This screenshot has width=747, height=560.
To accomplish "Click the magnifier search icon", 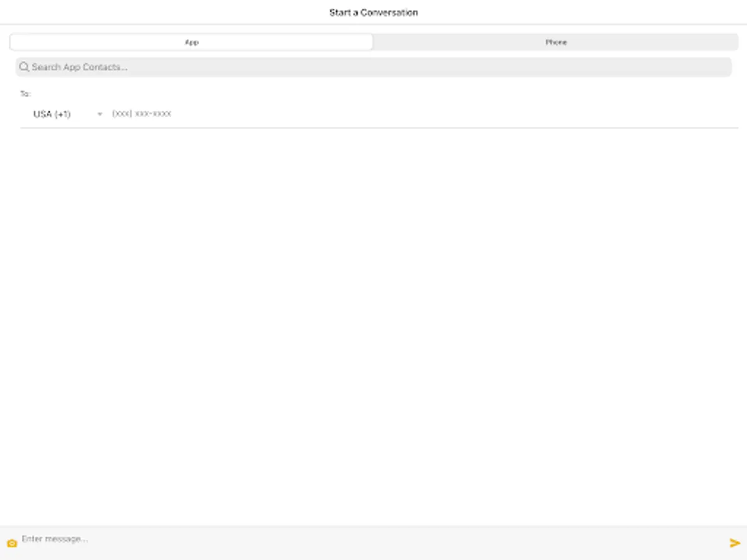I will (24, 67).
